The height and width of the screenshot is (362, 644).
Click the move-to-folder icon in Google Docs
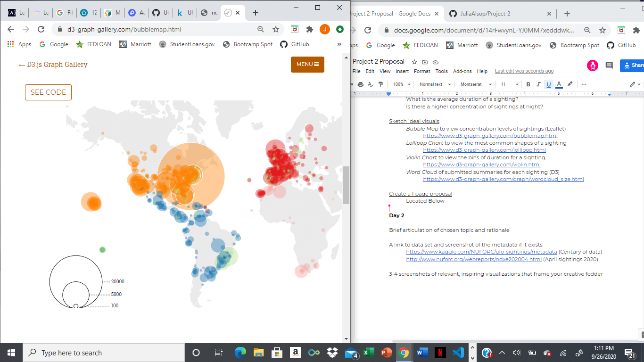pos(425,62)
